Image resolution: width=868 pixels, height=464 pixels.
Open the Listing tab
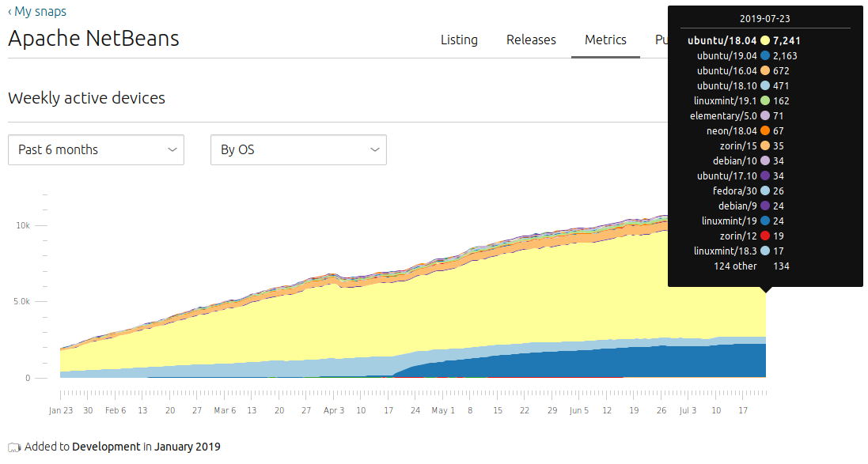459,40
